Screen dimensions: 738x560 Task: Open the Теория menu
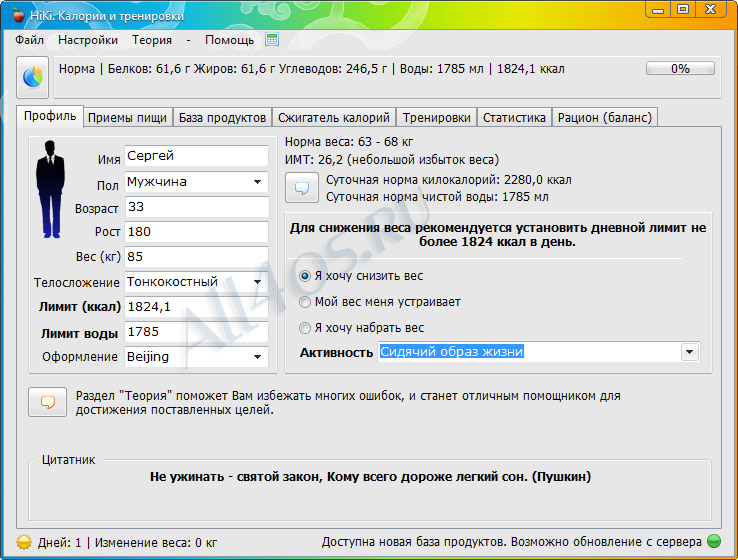[x=152, y=40]
